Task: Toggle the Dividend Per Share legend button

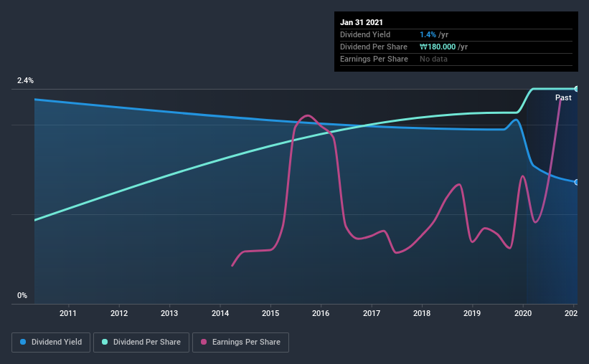Action: (x=141, y=343)
